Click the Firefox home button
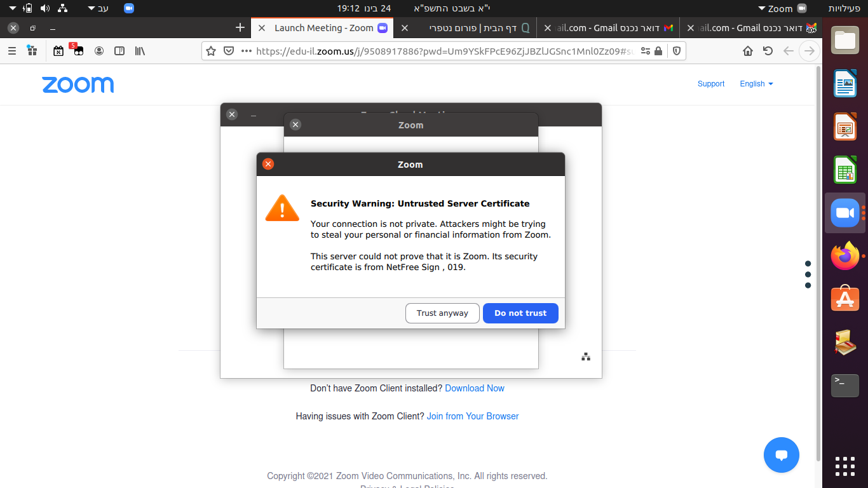Screen dimensions: 868x488 [x=748, y=51]
